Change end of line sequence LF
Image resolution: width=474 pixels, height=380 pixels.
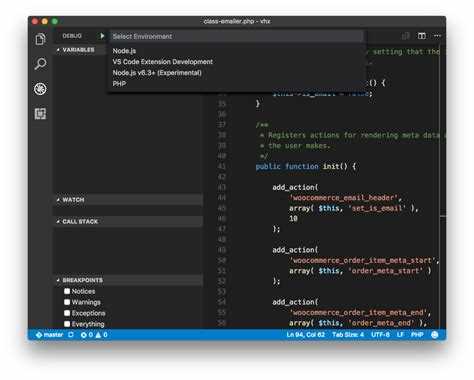click(x=400, y=334)
